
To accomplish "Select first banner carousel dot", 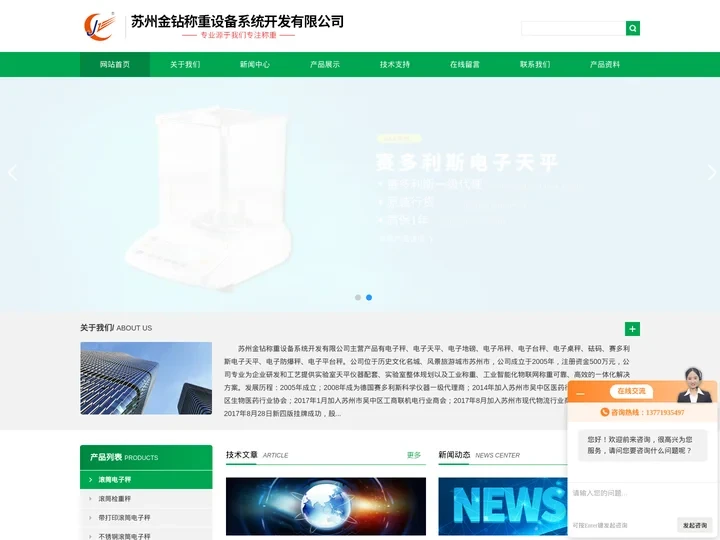I will point(358,298).
